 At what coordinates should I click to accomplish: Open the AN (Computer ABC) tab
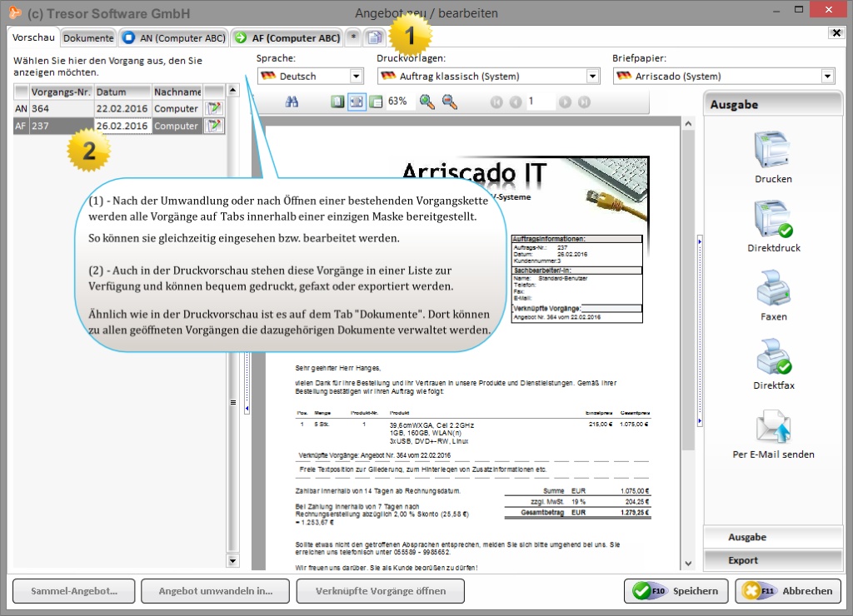coord(173,37)
